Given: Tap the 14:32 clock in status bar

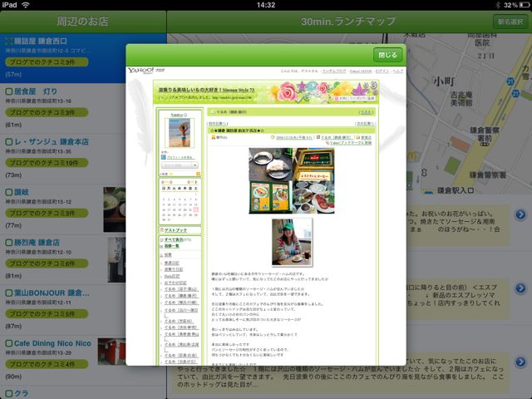Looking at the screenshot, I should point(266,5).
